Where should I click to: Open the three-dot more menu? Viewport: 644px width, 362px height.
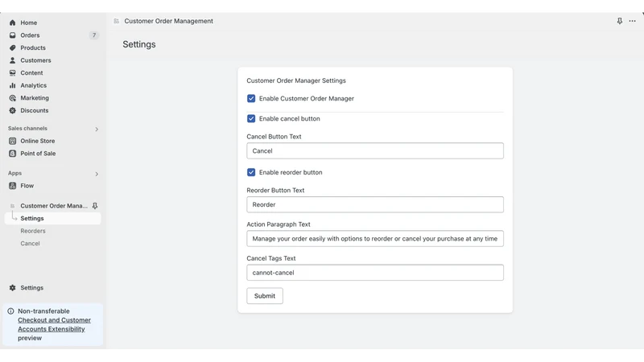(632, 21)
